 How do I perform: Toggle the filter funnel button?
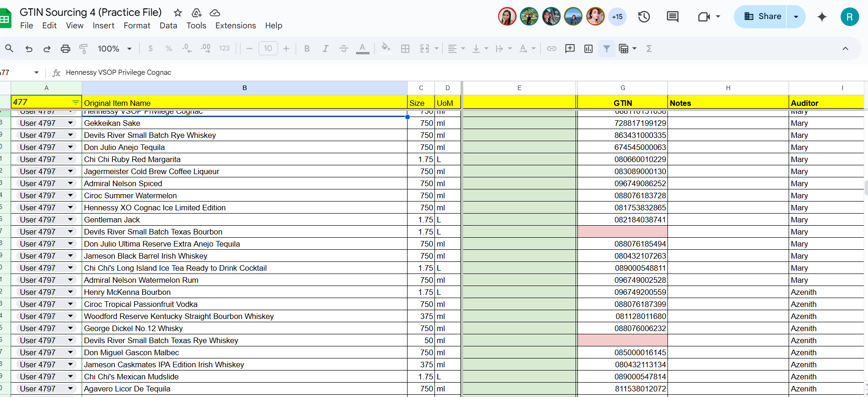point(607,49)
